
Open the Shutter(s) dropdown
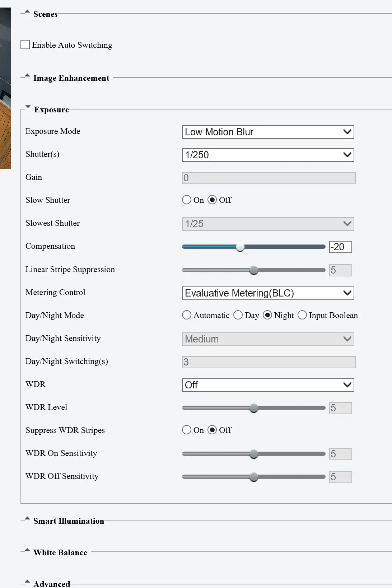tap(268, 155)
